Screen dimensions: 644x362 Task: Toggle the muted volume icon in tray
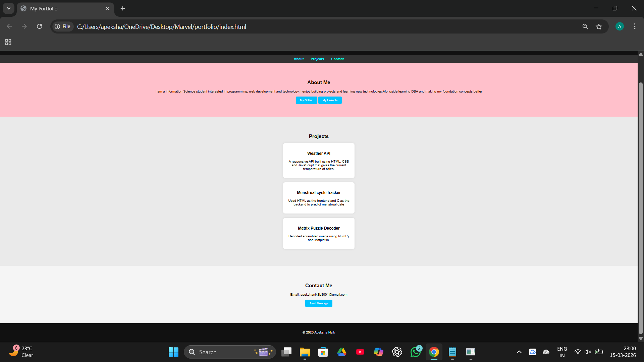coord(588,352)
